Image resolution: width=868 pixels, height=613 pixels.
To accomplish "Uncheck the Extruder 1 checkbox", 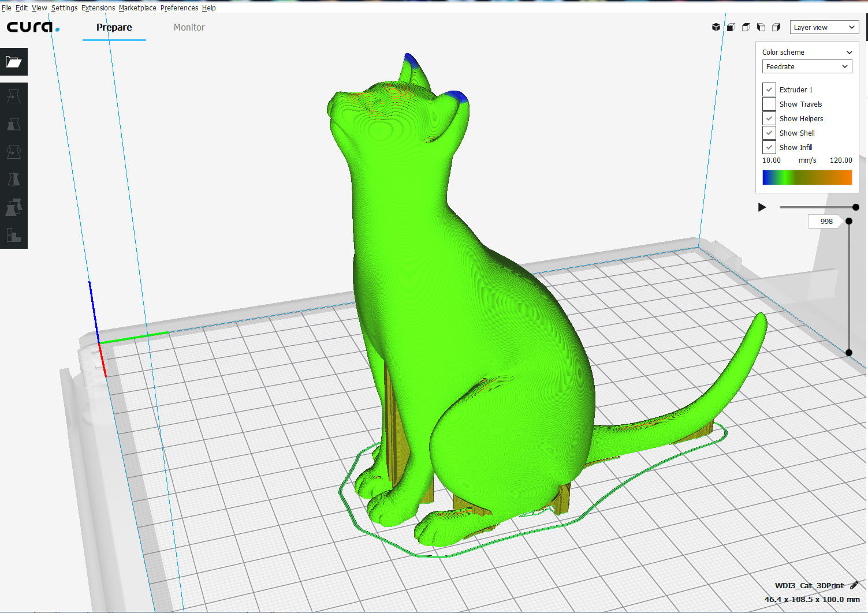I will click(x=769, y=89).
